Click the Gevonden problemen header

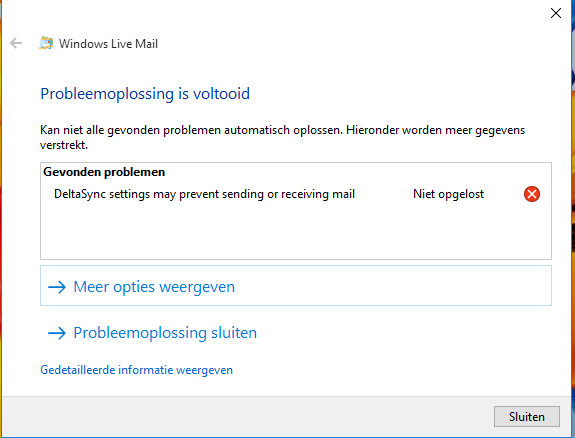coord(104,172)
